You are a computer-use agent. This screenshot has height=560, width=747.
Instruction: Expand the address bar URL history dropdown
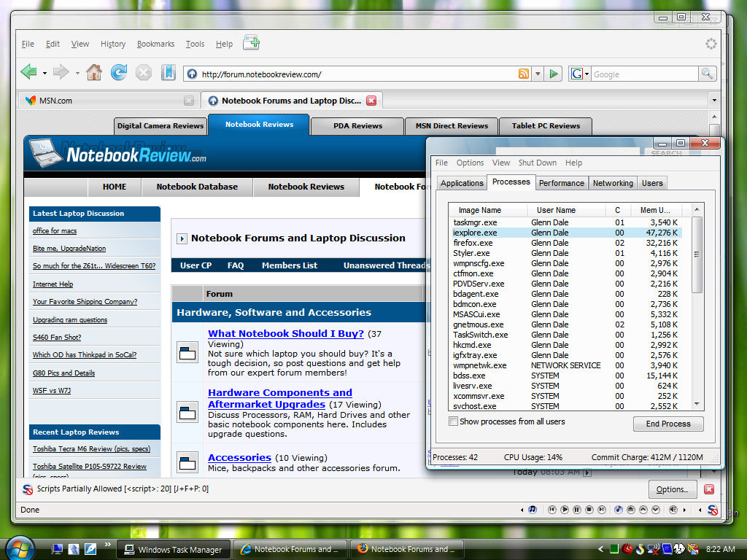pos(538,74)
